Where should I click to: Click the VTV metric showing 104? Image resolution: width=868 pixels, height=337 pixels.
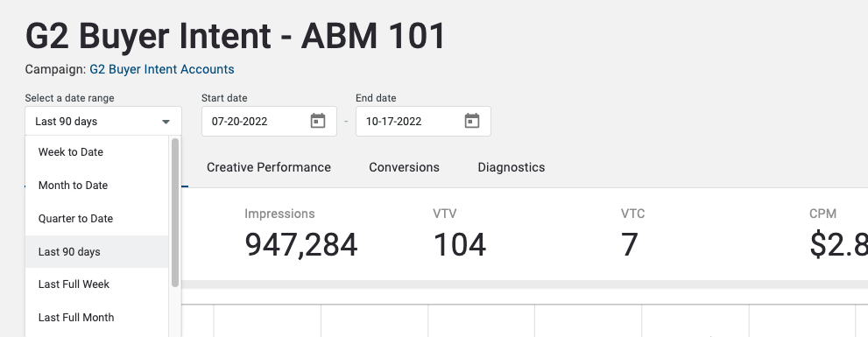click(460, 244)
